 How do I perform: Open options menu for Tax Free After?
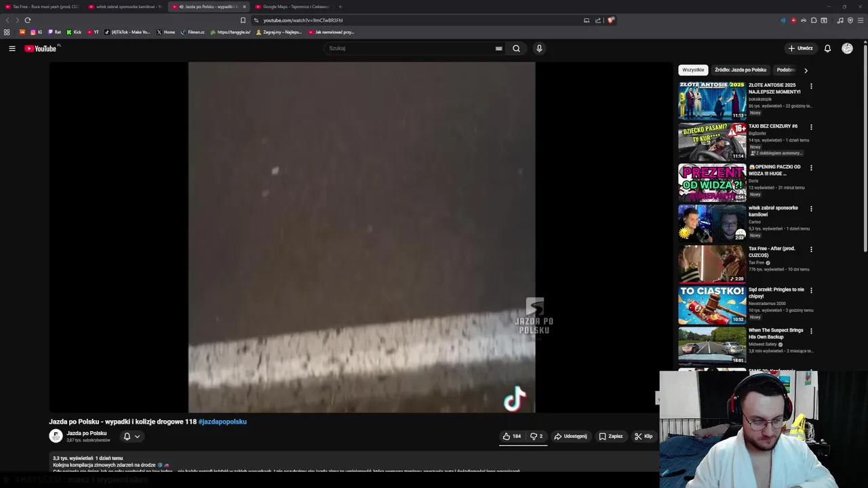tap(811, 249)
